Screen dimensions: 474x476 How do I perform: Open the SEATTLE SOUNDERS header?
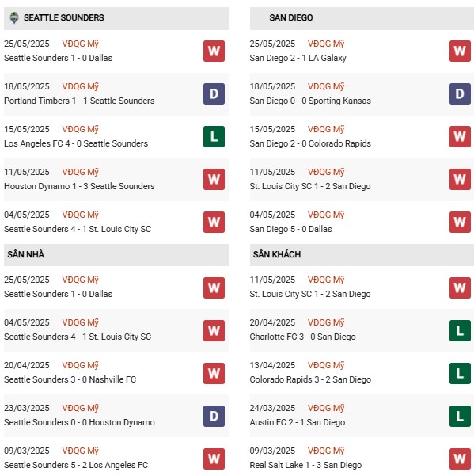[116, 18]
